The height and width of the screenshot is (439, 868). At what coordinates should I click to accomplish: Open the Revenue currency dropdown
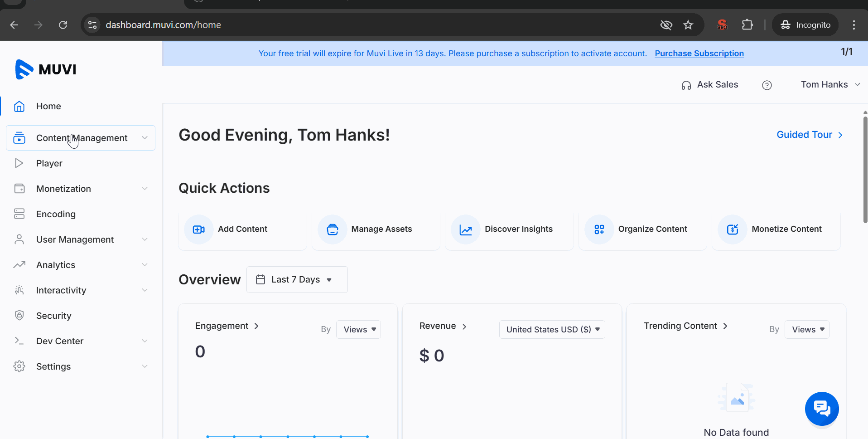tap(552, 330)
